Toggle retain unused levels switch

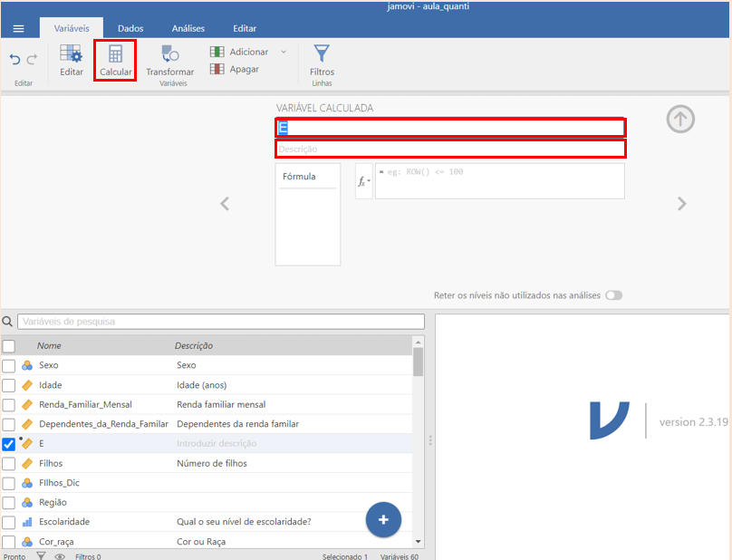coord(614,295)
